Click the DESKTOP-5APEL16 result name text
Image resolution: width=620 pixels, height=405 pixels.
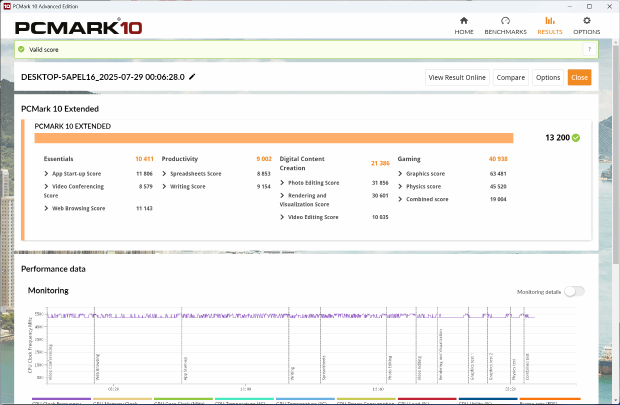[x=103, y=77]
